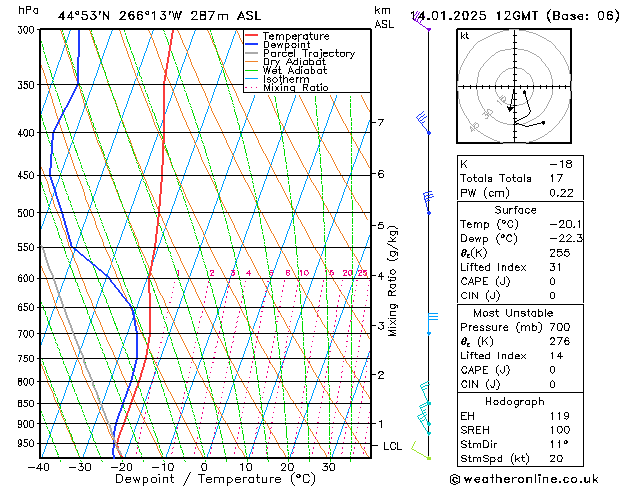The image size is (629, 486).
Task: Click the purple wind barb at 300 hPa
Action: 421,21
